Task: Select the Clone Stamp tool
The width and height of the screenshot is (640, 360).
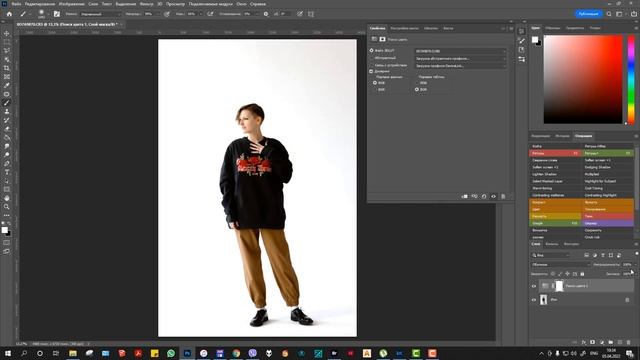Action: [x=7, y=111]
